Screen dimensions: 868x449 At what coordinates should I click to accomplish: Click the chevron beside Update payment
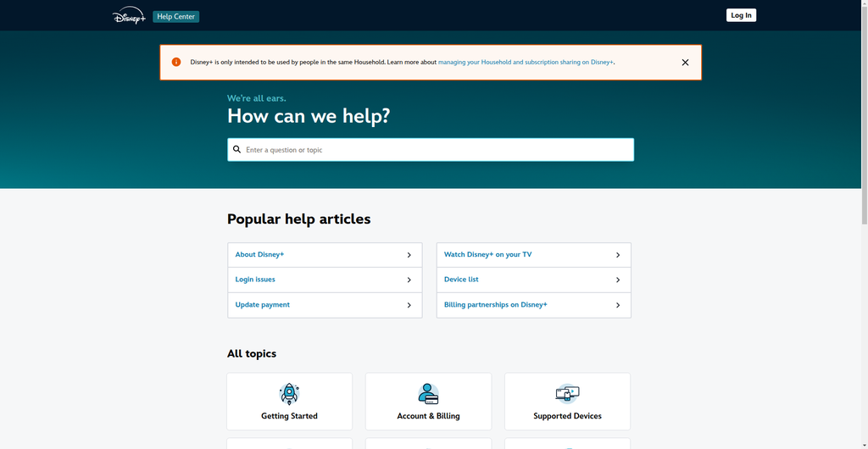coord(409,305)
